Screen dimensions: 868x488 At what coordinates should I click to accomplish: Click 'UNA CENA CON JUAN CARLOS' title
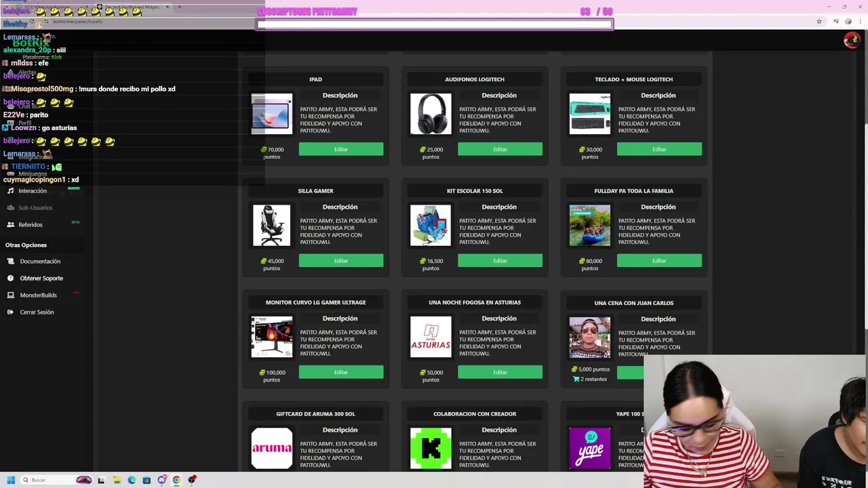[x=634, y=303]
